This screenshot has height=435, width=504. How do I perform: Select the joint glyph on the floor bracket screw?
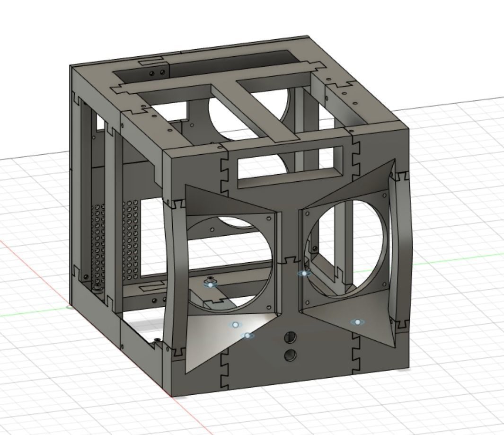tap(210, 285)
